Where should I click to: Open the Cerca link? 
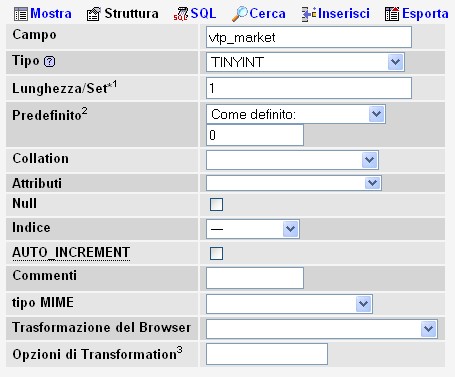click(267, 14)
